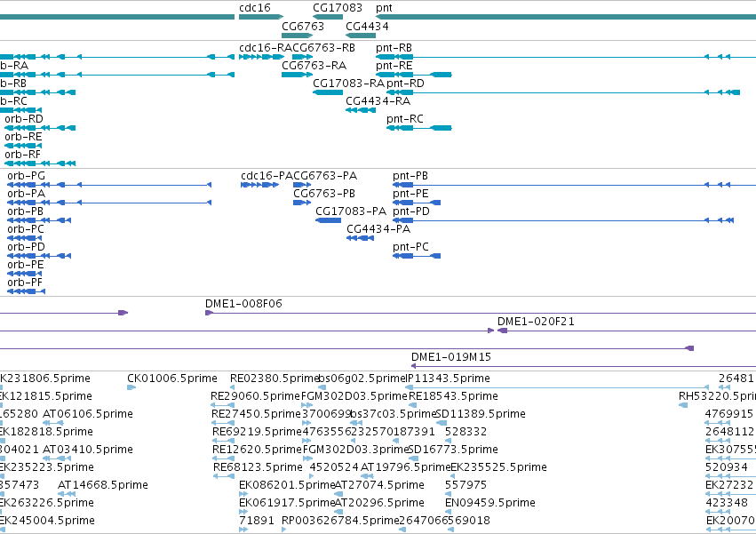Click the pnt gene label in top track
The height and width of the screenshot is (534, 756).
(x=384, y=8)
